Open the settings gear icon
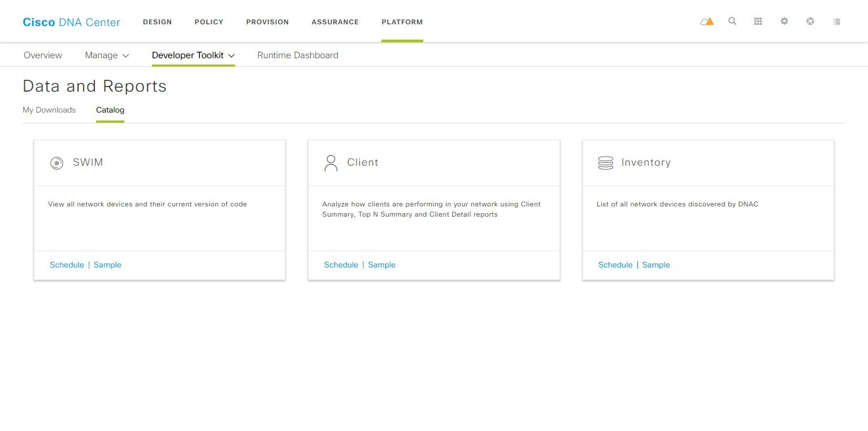Viewport: 868px width, 431px height. pyautogui.click(x=784, y=21)
